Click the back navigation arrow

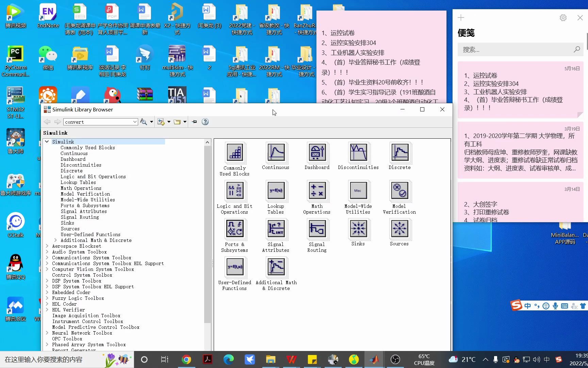tap(47, 122)
